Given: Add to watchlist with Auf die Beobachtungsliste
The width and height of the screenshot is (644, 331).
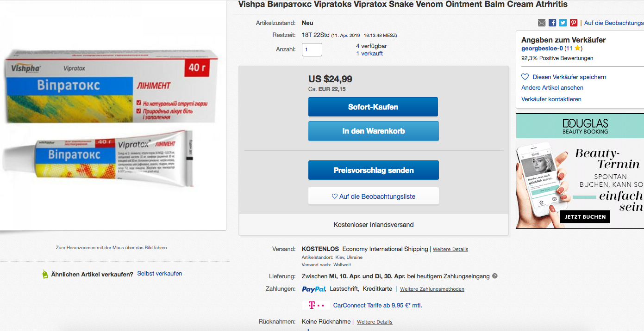Looking at the screenshot, I should pyautogui.click(x=373, y=196).
